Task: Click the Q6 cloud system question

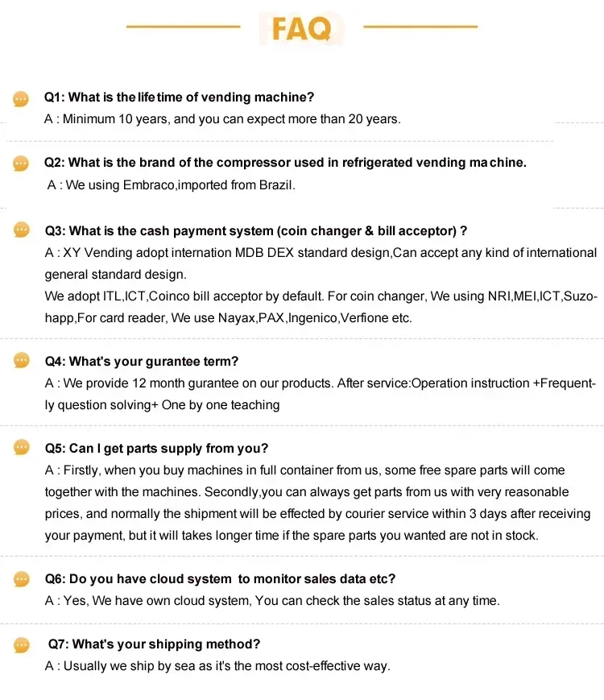Action: pos(220,579)
